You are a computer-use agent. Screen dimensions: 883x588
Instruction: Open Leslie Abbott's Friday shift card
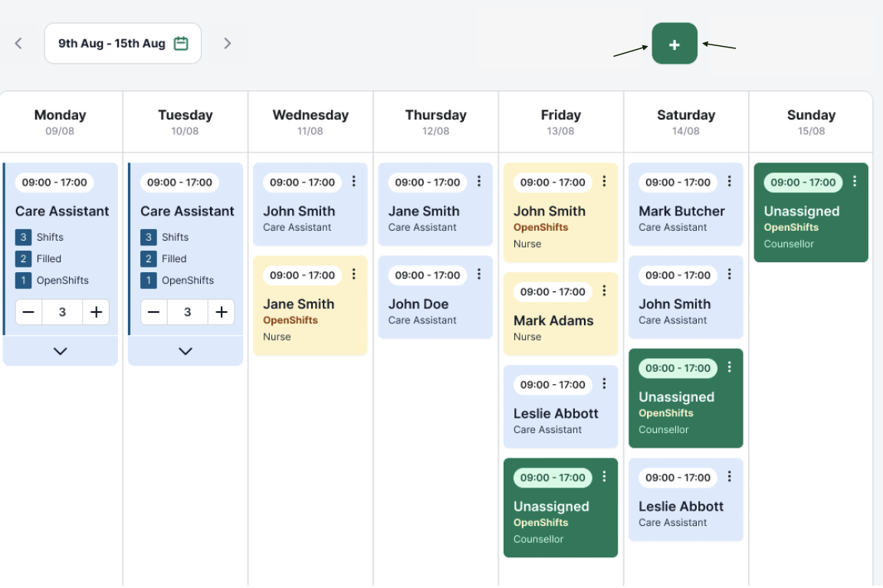click(x=556, y=414)
